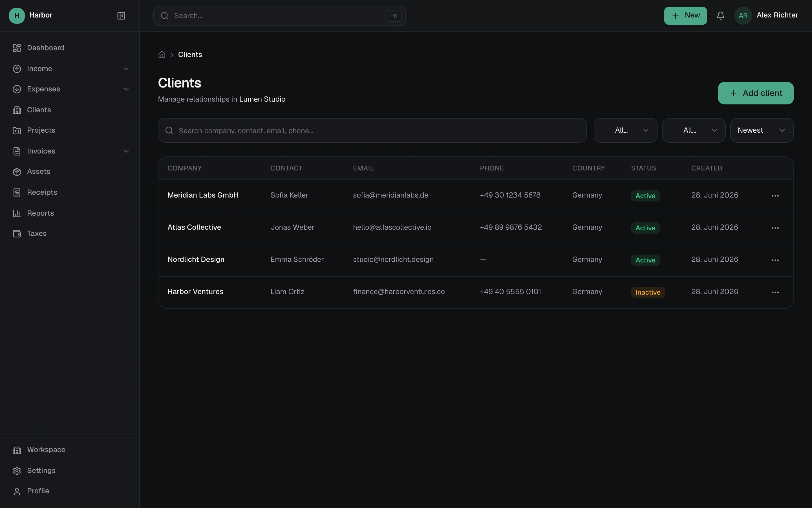Open the notifications bell
Image resolution: width=812 pixels, height=508 pixels.
pyautogui.click(x=720, y=16)
